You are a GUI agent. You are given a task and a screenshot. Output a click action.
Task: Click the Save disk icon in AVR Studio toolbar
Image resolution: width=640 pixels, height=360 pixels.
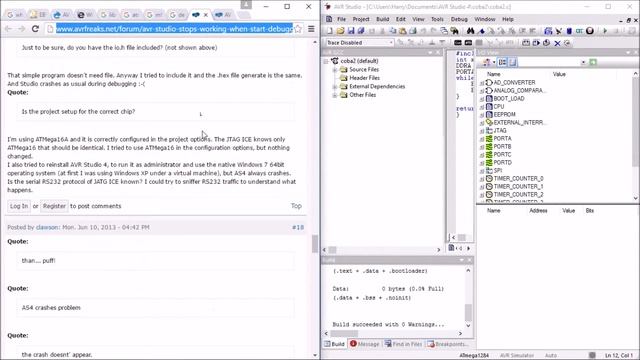tap(351, 31)
